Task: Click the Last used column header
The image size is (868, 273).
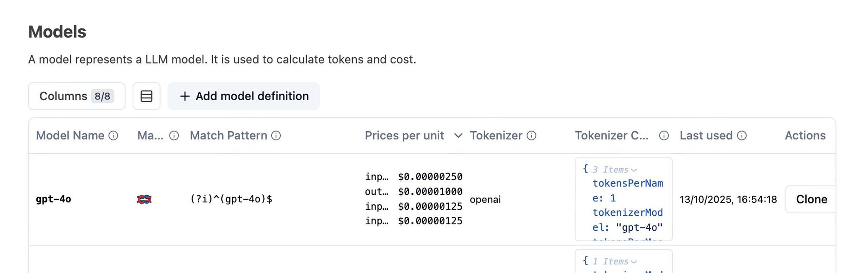Action: 706,136
